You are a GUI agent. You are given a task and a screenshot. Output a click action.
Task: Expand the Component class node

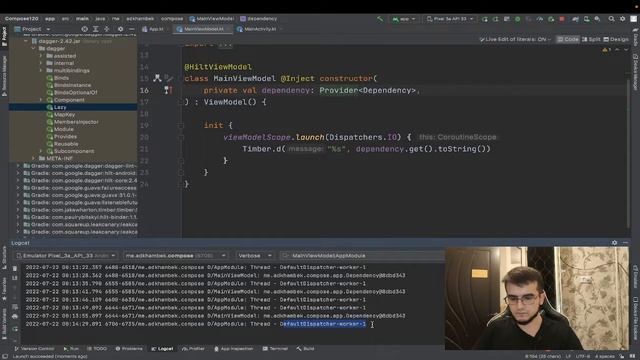tap(41, 100)
